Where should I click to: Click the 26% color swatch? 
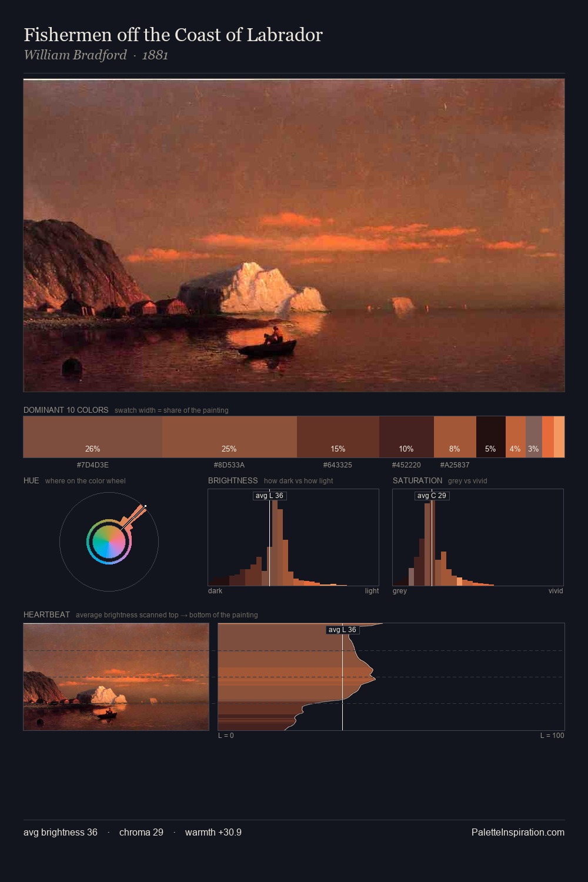[93, 437]
